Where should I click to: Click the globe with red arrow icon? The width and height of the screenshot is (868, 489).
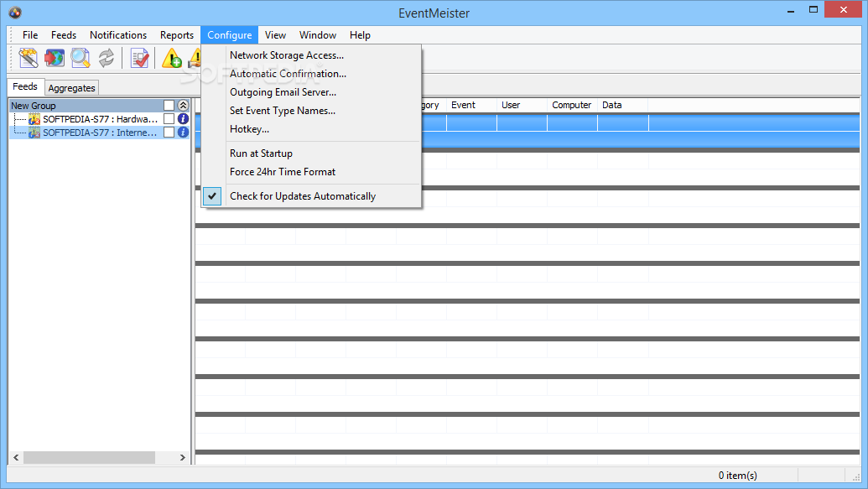(55, 58)
